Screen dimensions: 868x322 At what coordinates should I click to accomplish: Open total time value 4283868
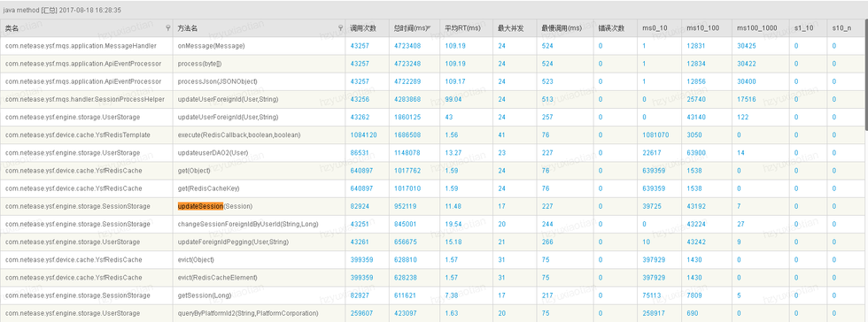click(x=407, y=99)
